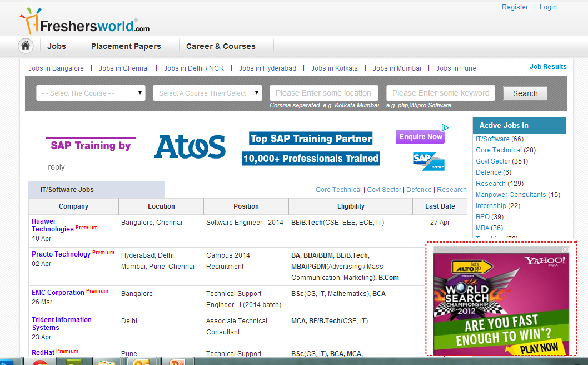Viewport: 588px width, 365px height.
Task: Open the Jobs menu
Action: (x=57, y=46)
